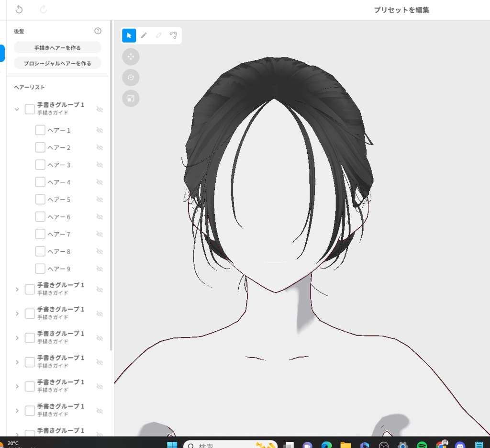Click the camera zoom icon

pyautogui.click(x=131, y=98)
